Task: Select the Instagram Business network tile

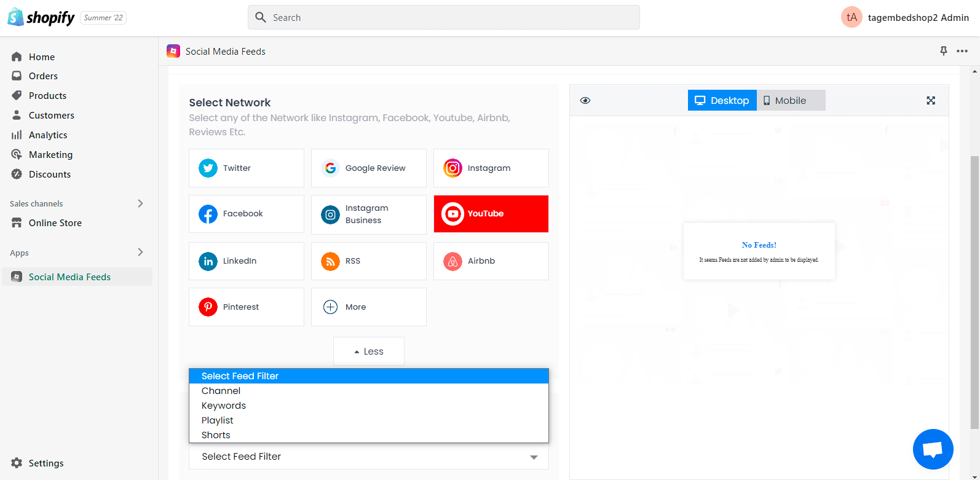Action: 368,214
